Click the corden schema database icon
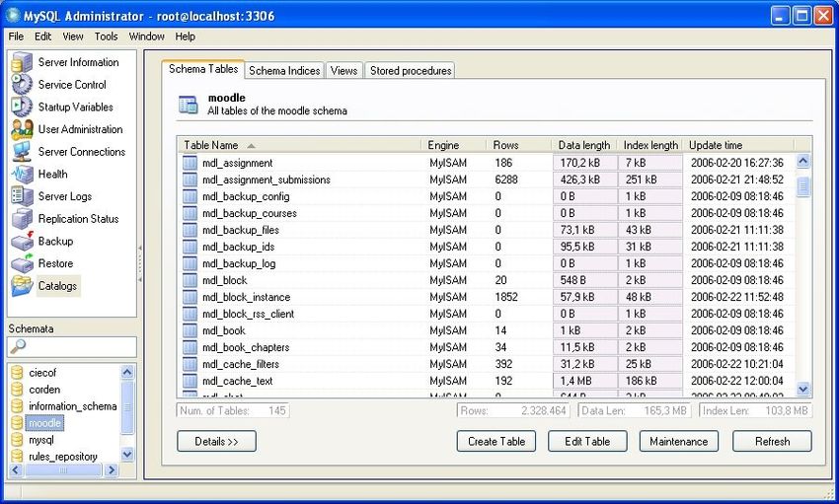This screenshot has width=839, height=504. pyautogui.click(x=17, y=390)
